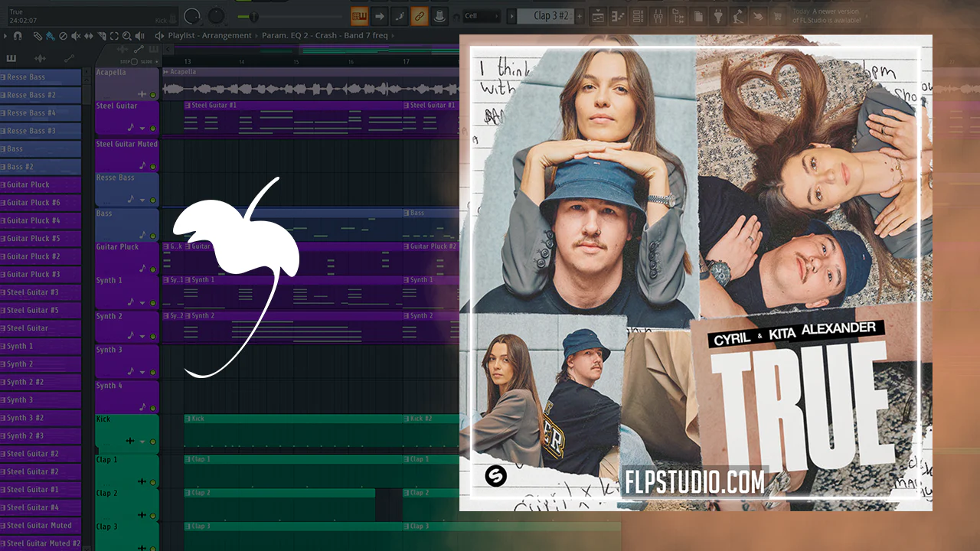The width and height of the screenshot is (980, 551).
Task: Mute the Acapella track
Action: point(153,95)
